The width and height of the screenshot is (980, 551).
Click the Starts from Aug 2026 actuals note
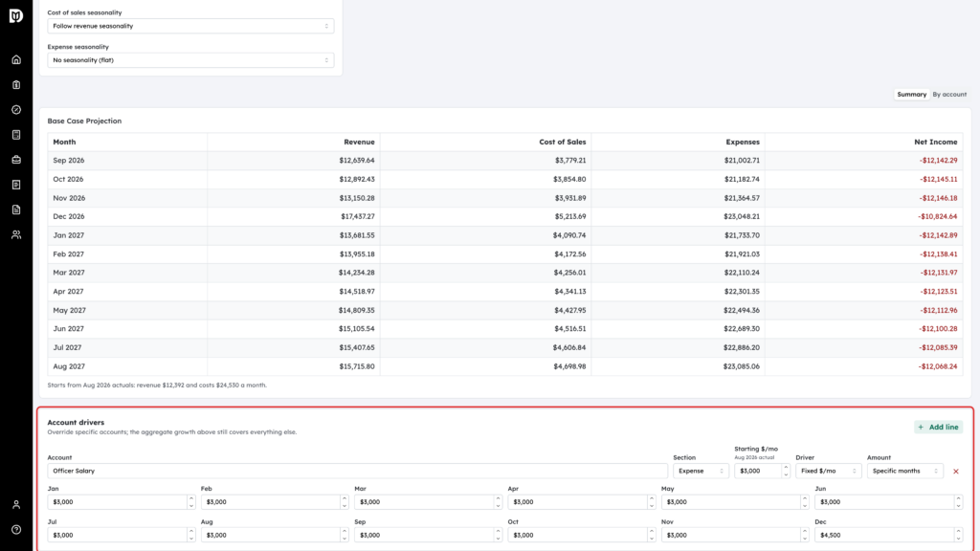pyautogui.click(x=157, y=386)
